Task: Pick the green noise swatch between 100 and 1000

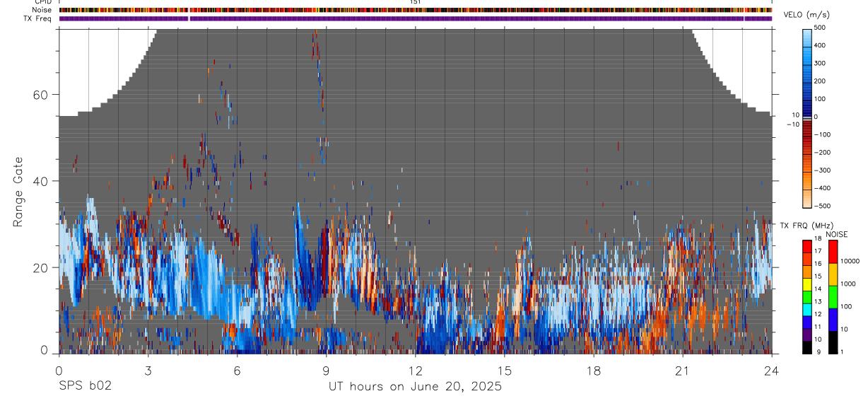Action: pos(832,296)
